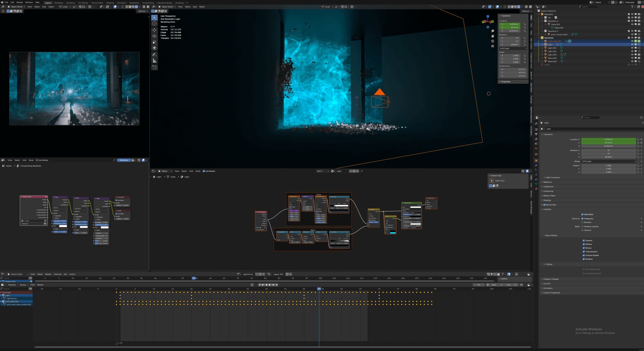This screenshot has width=644, height=351.
Task: Click the Backdrop button in compositor header
Action: pos(124,160)
